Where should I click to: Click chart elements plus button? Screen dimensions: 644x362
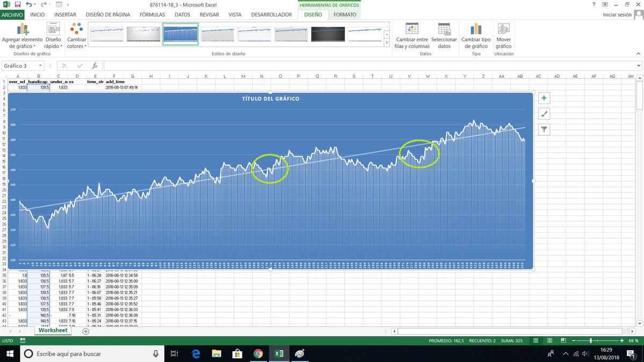pos(544,98)
